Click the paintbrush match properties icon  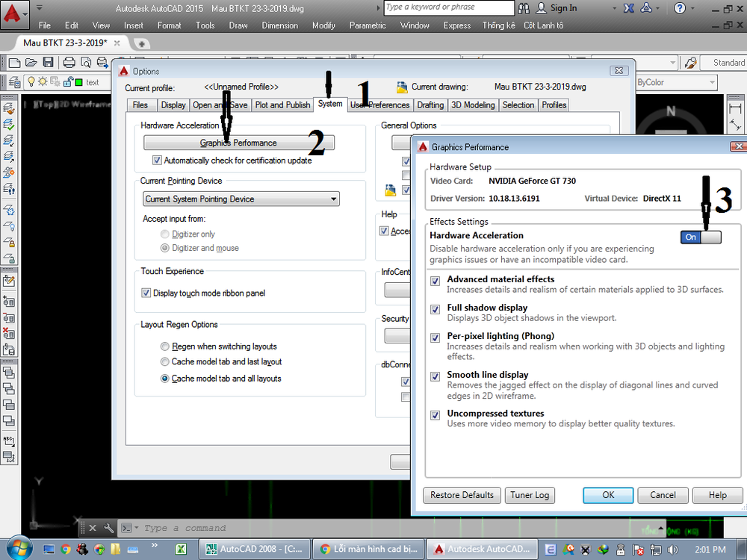click(x=689, y=63)
